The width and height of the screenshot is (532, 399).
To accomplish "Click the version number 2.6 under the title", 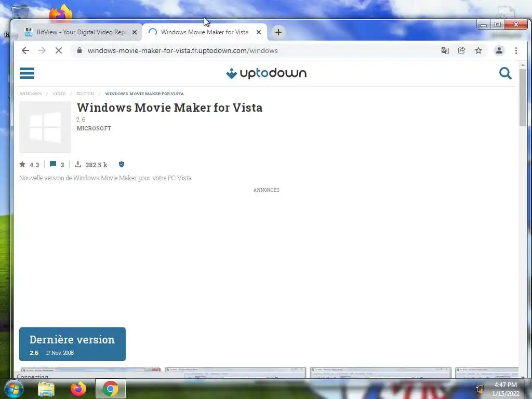I will (x=81, y=120).
